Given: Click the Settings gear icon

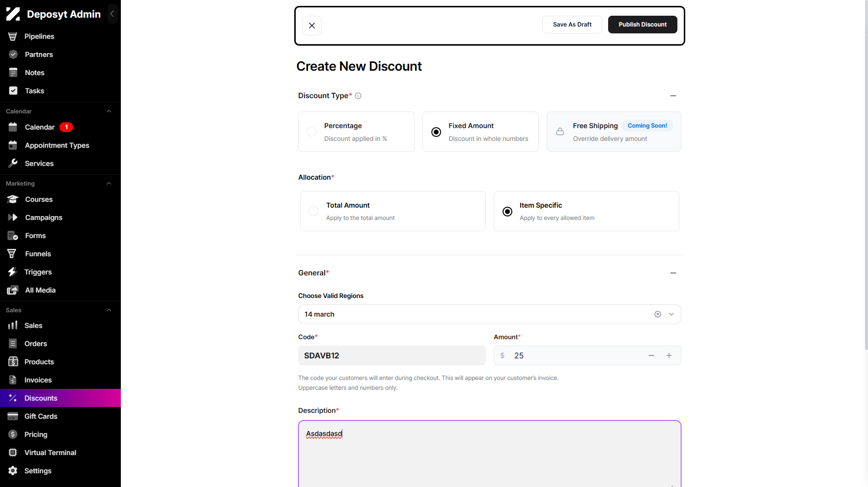Looking at the screenshot, I should 13,471.
